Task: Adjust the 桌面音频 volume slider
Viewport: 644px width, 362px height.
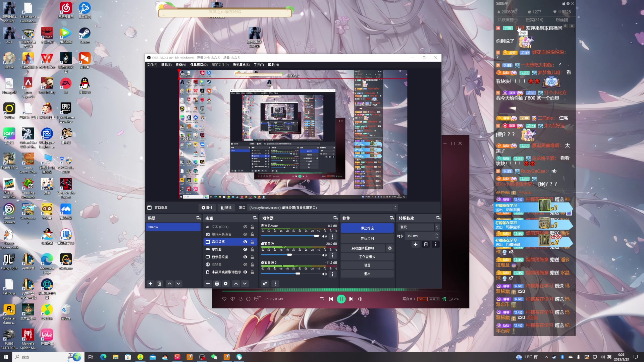Action: pyautogui.click(x=289, y=255)
